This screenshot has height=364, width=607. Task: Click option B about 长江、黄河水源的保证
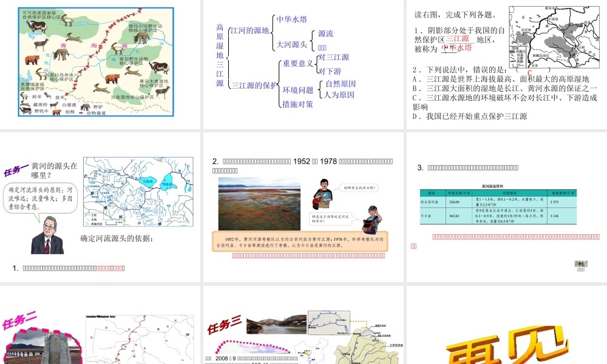[x=504, y=89]
